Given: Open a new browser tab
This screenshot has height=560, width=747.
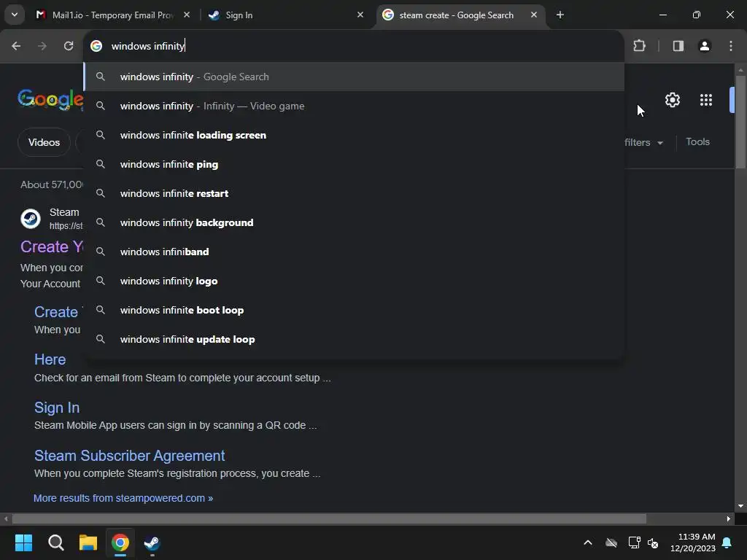Looking at the screenshot, I should click(x=560, y=15).
